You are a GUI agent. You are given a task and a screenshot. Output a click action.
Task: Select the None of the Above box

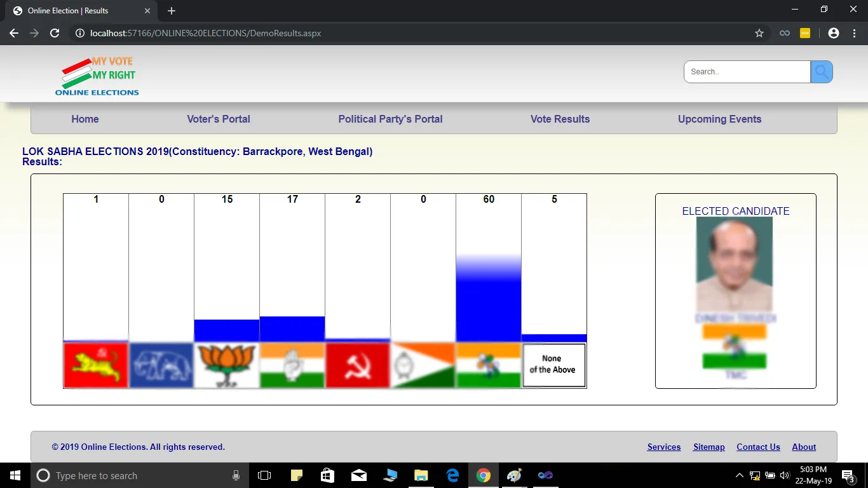tap(553, 365)
